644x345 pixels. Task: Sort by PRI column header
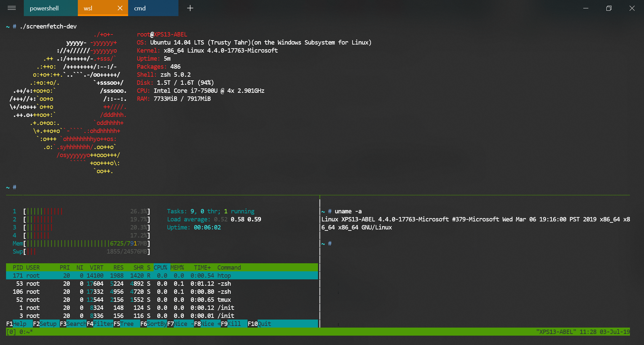click(x=65, y=268)
